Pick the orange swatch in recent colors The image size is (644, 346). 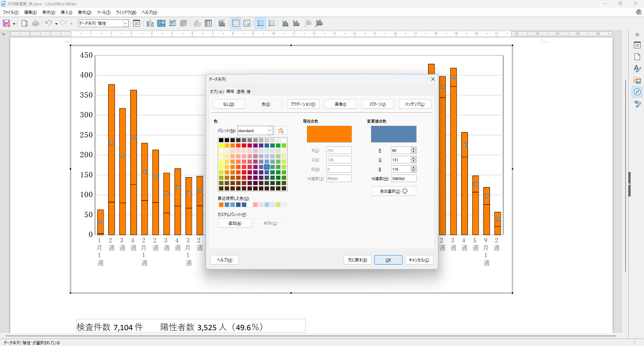click(x=221, y=205)
